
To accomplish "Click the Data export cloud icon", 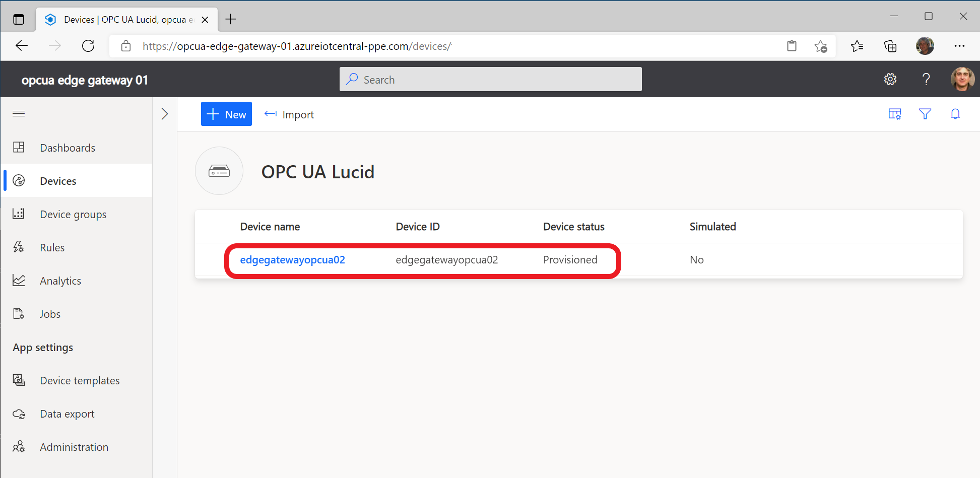I will tap(19, 414).
